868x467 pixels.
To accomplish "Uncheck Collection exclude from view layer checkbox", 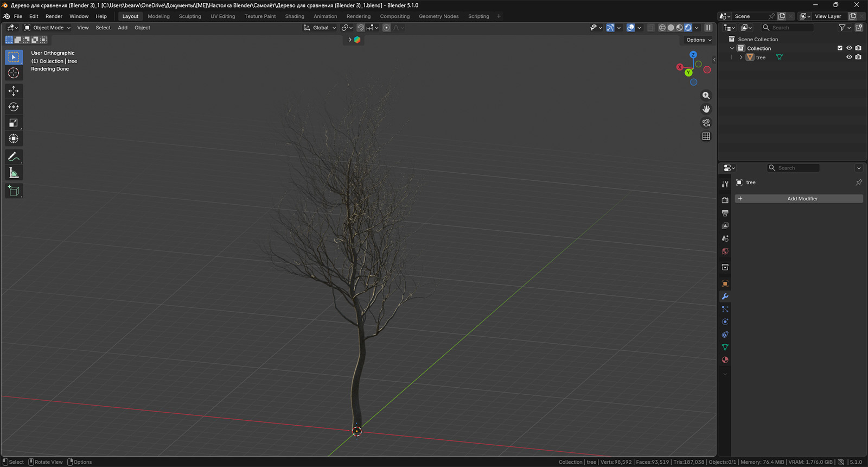I will 840,48.
